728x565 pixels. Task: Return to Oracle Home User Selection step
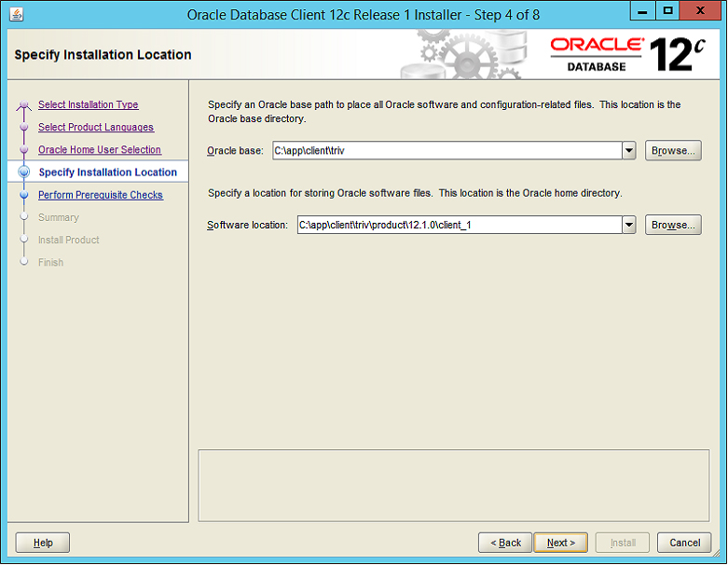pos(99,150)
